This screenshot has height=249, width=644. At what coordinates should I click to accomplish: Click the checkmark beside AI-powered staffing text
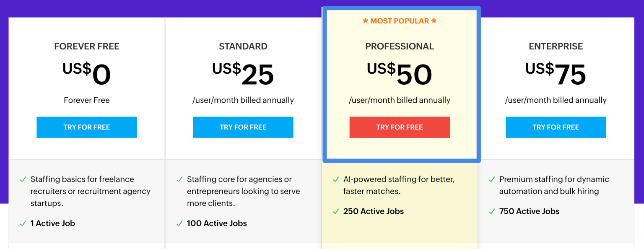pos(335,179)
